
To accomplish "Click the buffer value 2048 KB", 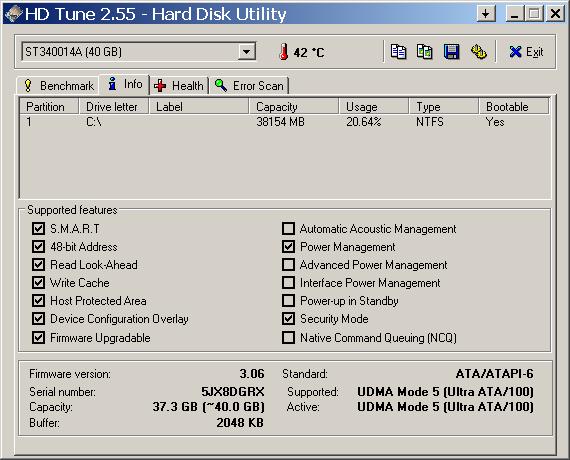I will tap(240, 423).
